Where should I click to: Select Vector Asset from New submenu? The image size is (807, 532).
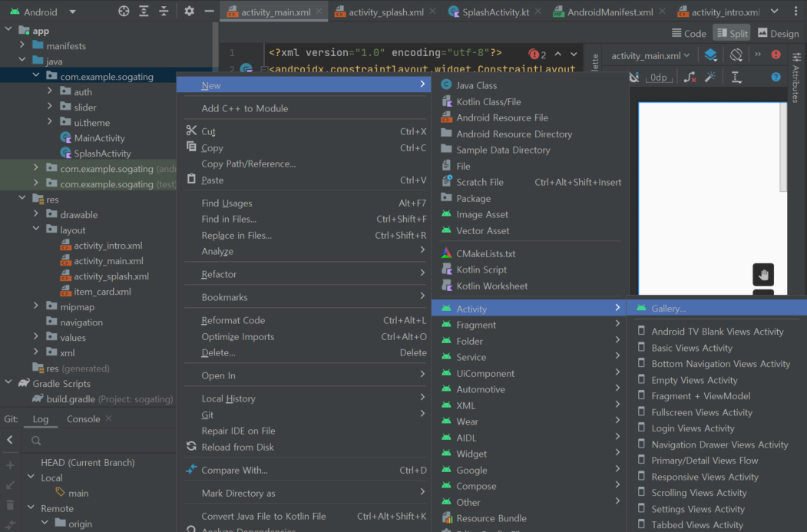(530, 231)
